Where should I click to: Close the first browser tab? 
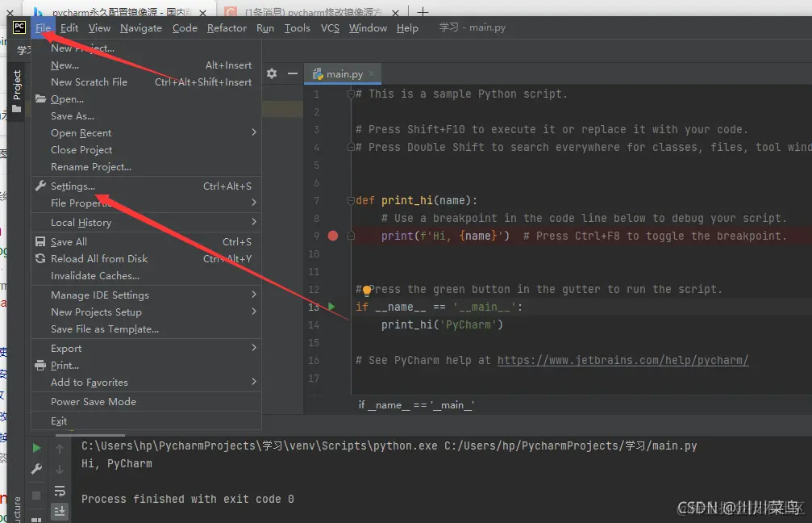[203, 12]
